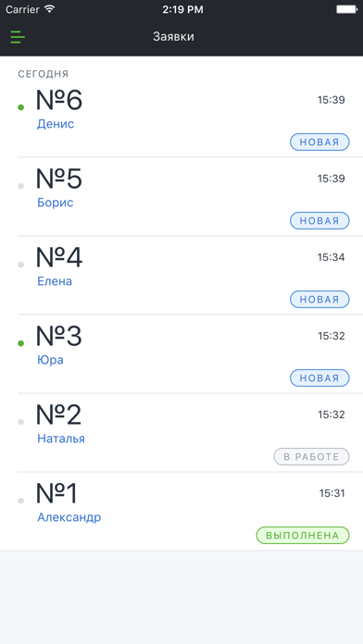Open request №3 heading
This screenshot has width=363, height=644.
pyautogui.click(x=58, y=336)
